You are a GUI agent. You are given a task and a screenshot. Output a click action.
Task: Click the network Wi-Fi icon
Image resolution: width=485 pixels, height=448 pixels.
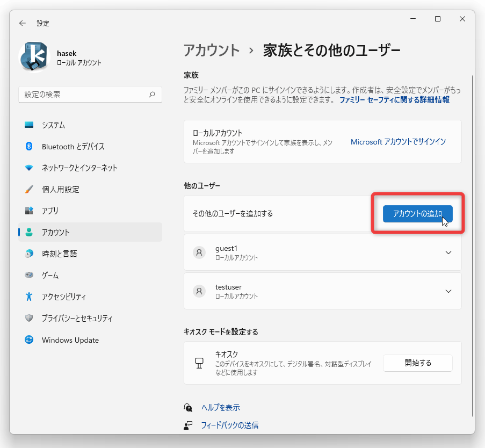pos(29,168)
